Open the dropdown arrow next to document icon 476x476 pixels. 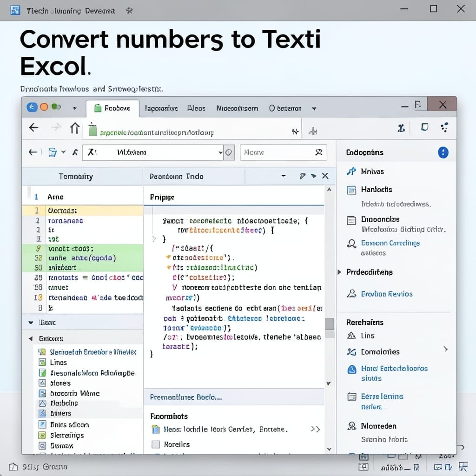(63, 152)
